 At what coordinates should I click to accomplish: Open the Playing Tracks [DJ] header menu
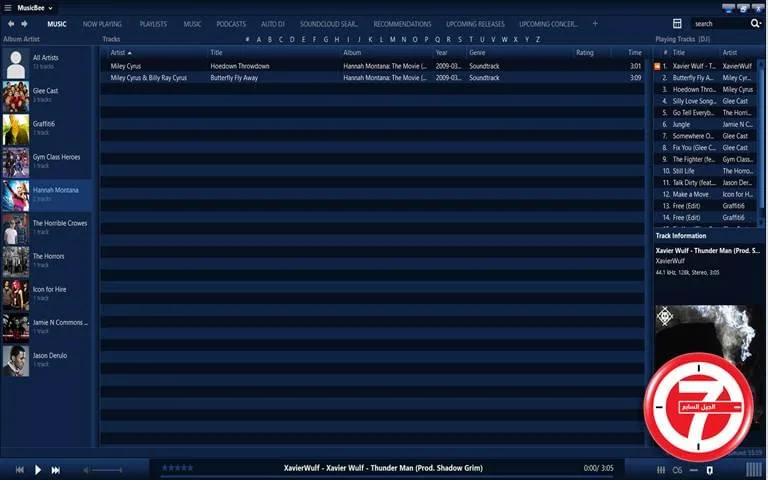coord(683,39)
